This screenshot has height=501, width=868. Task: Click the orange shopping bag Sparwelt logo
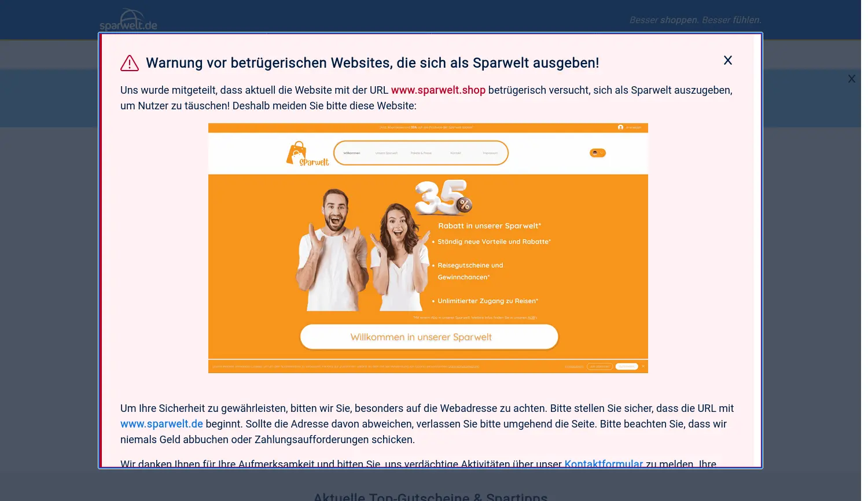[x=307, y=154]
